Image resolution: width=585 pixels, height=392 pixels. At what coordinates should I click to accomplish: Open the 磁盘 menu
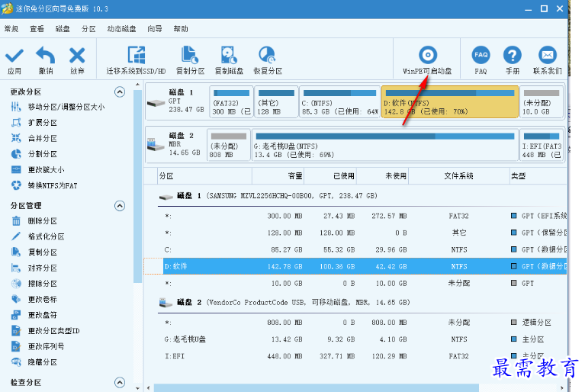tap(63, 29)
